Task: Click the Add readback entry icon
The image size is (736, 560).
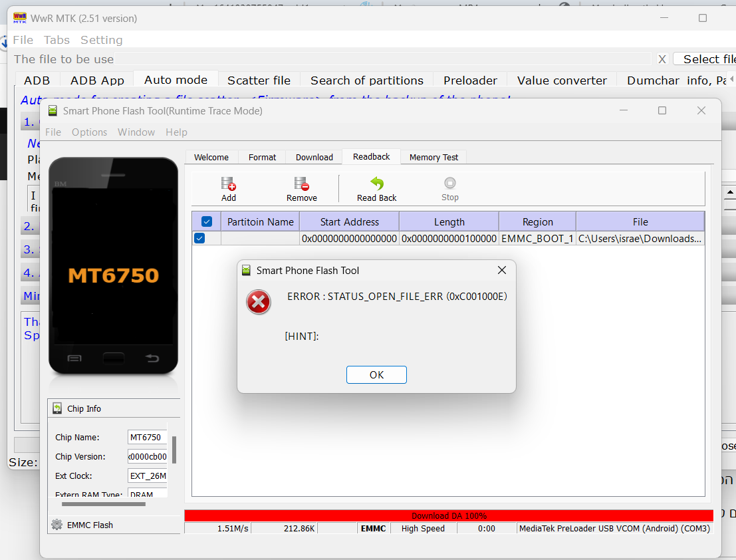Action: coord(229,184)
